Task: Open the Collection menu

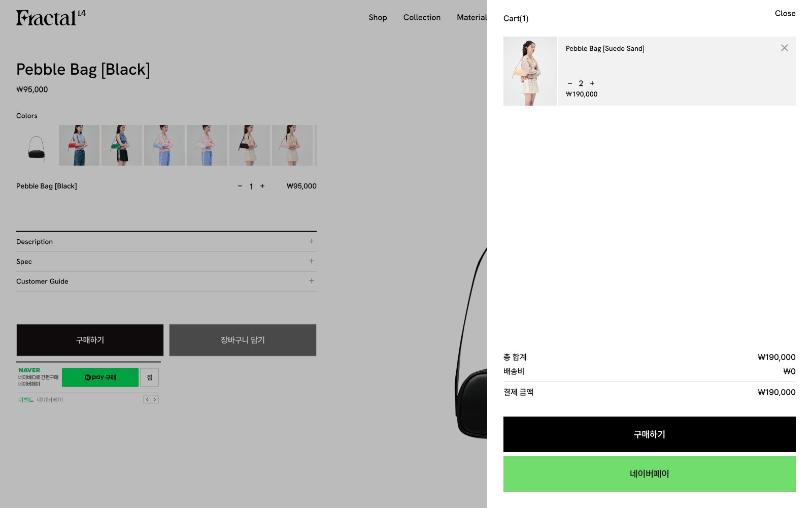Action: [422, 17]
